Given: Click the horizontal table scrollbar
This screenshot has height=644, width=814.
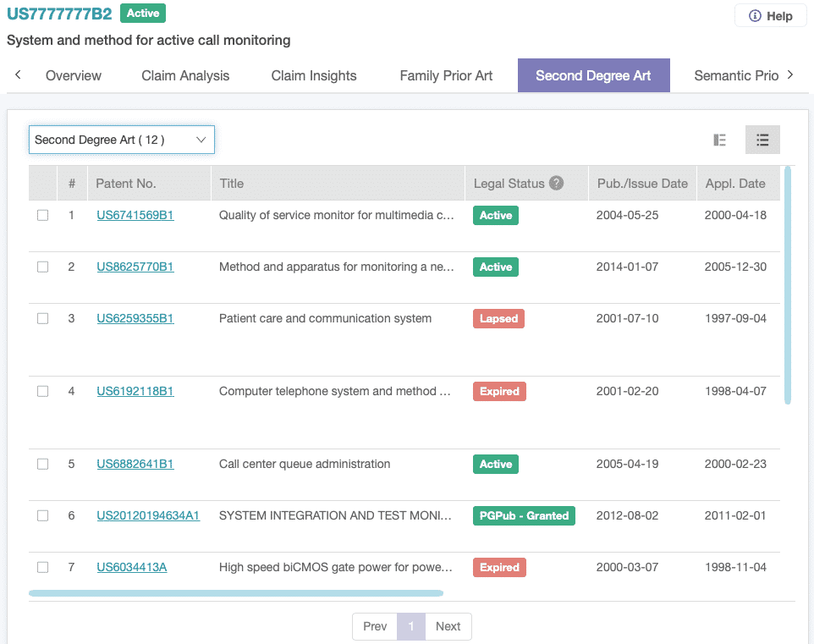Looking at the screenshot, I should point(236,593).
